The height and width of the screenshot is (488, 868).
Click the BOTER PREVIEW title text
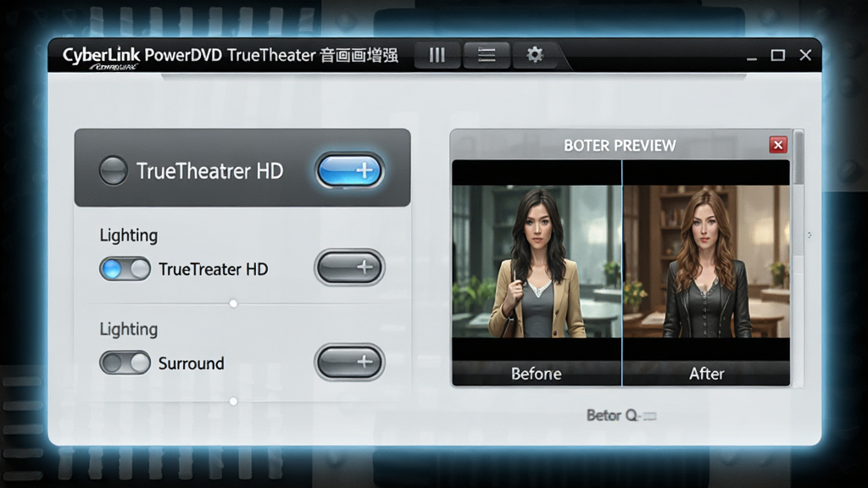(620, 146)
